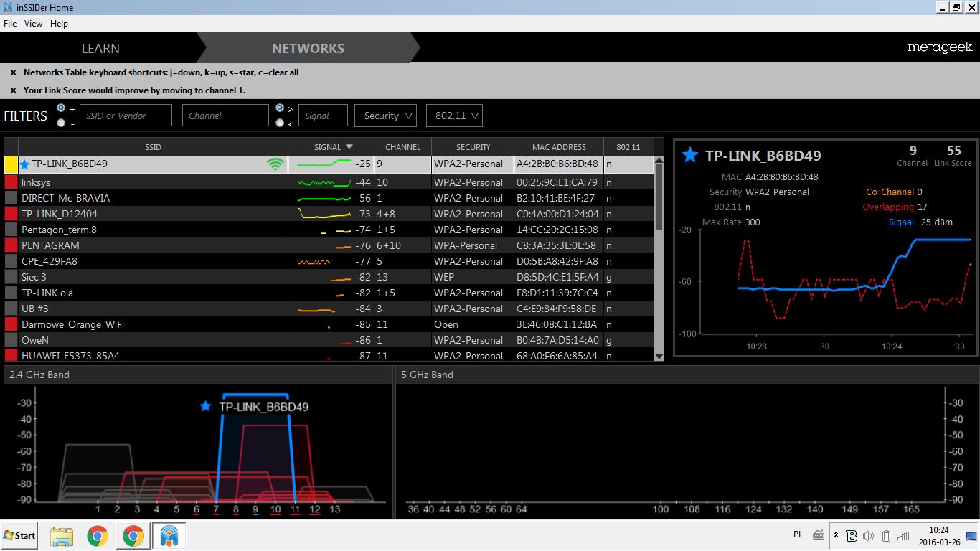Click the blue star next to TP-LINK_B6BD49 row
The width and height of the screenshot is (980, 551).
25,164
